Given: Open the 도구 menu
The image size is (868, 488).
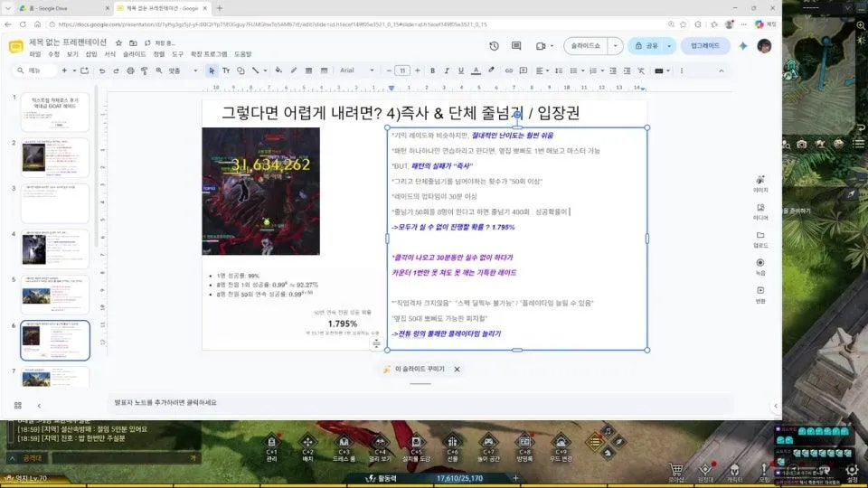Looking at the screenshot, I should click(x=177, y=54).
